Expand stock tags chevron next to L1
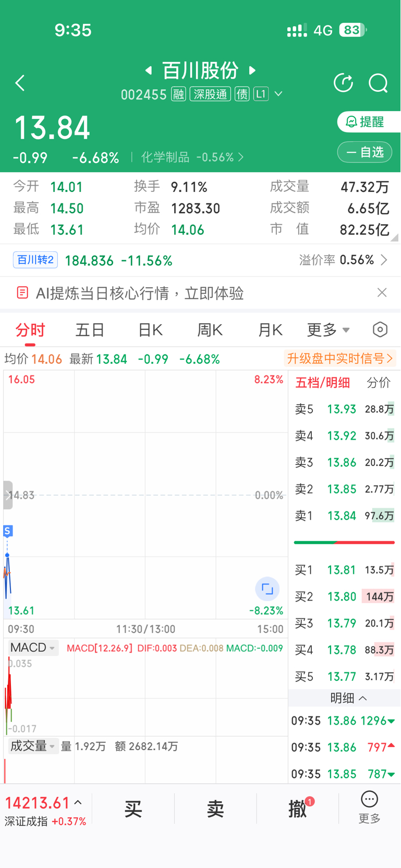Viewport: 401px width, 868px height. pos(278,94)
